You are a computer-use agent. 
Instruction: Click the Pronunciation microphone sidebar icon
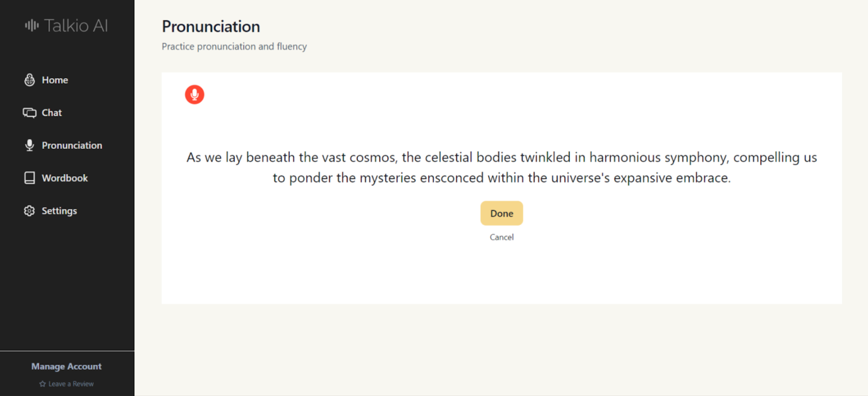(29, 145)
